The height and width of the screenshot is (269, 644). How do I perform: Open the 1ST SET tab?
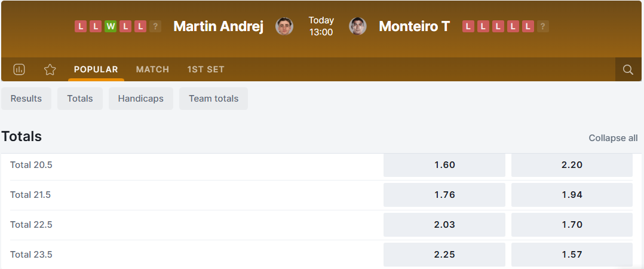coord(206,69)
